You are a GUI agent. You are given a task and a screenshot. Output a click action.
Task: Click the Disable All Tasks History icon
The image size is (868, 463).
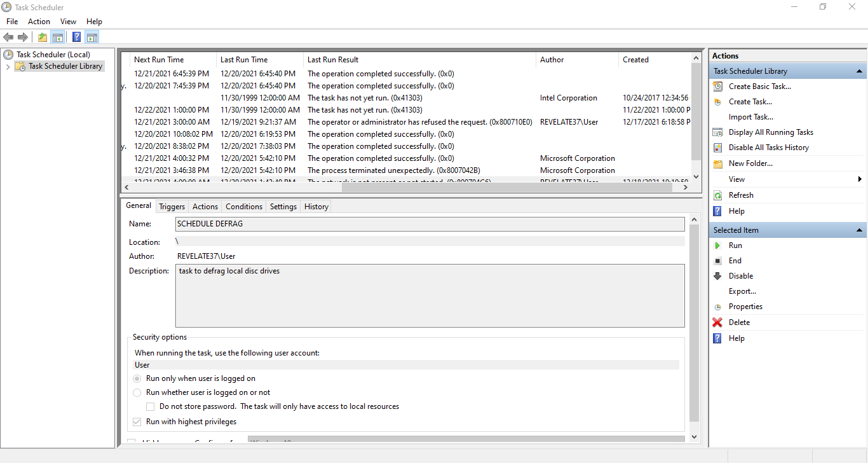[717, 147]
